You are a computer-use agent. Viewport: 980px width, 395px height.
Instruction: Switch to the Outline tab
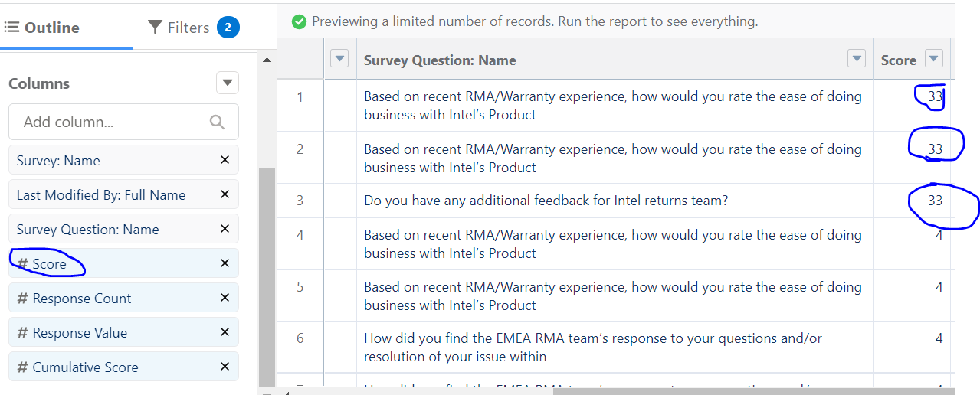pos(42,28)
